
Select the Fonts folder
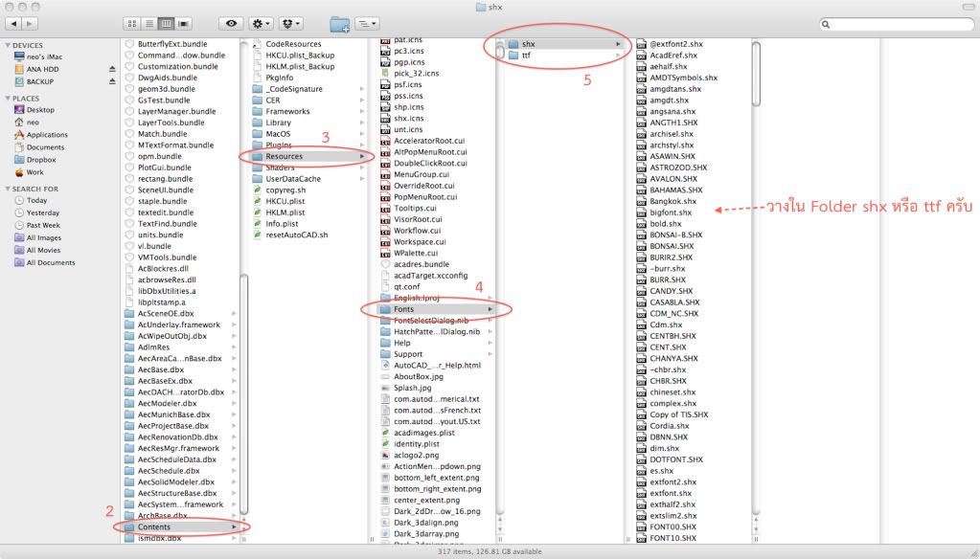(437, 309)
